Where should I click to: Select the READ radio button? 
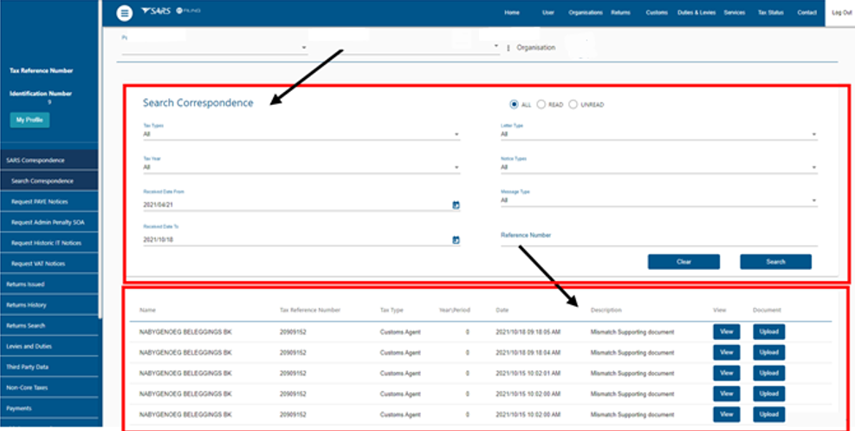coord(541,104)
